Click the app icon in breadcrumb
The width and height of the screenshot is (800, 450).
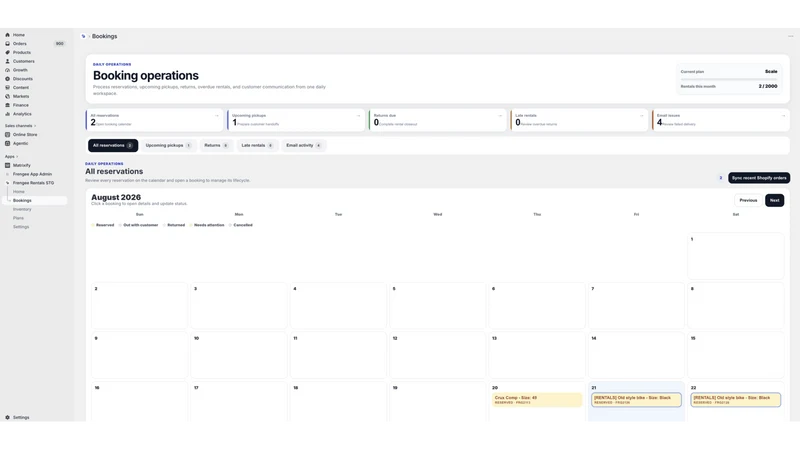(x=83, y=36)
